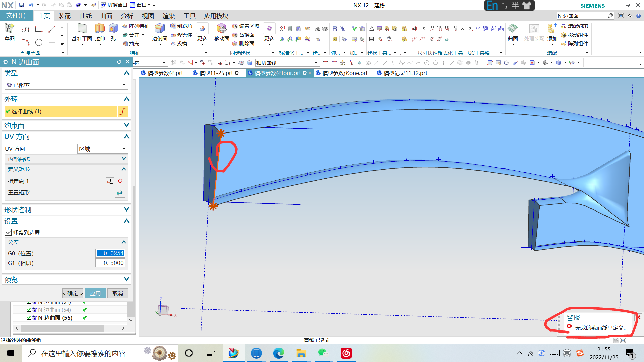Expand the 内部曲线 subsection
This screenshot has height=362, width=644.
coord(124,159)
